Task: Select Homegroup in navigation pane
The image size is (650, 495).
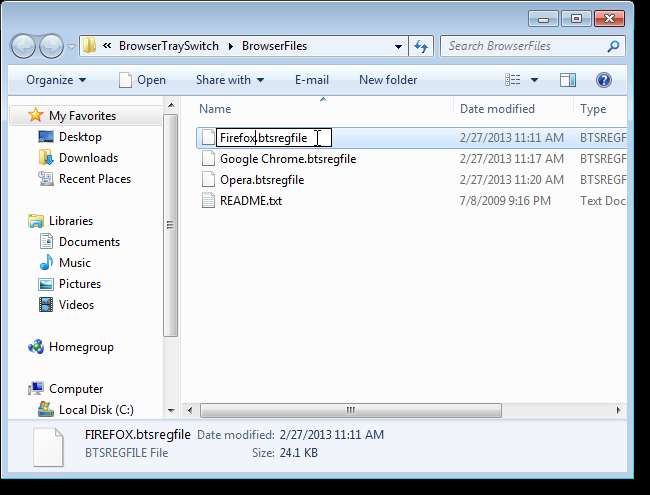Action: click(x=81, y=347)
